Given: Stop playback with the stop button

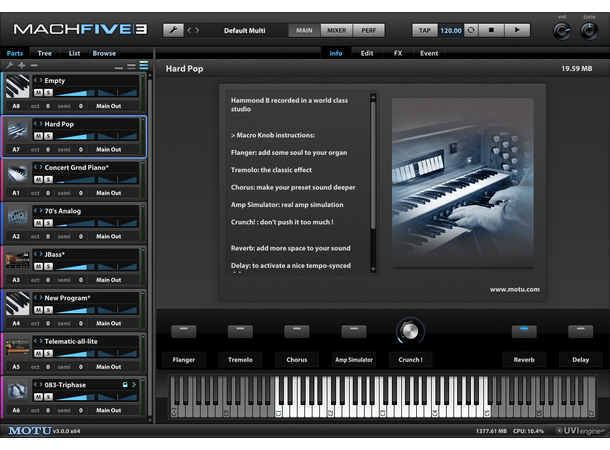Looking at the screenshot, I should click(491, 30).
